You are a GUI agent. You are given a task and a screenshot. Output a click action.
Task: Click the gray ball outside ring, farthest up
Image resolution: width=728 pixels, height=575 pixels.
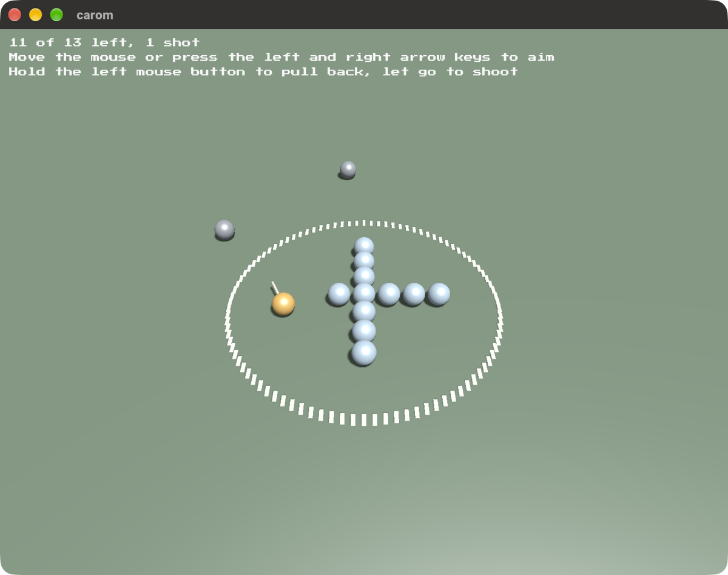tap(348, 169)
